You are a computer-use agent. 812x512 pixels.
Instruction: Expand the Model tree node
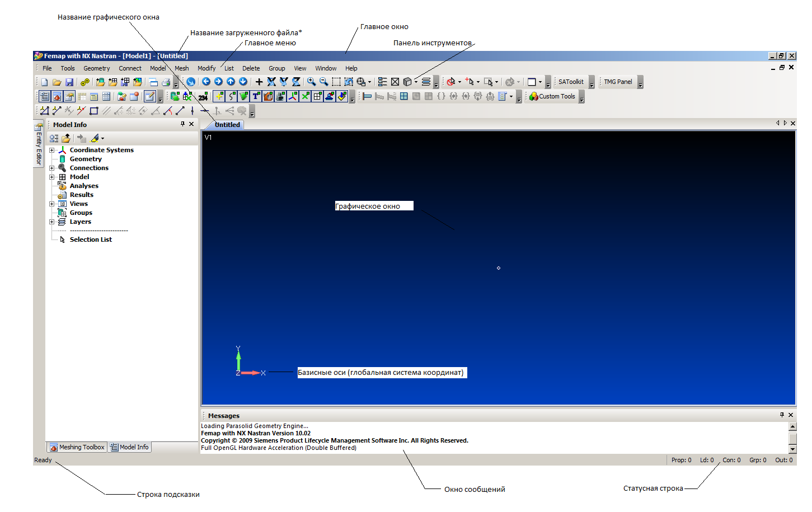(x=52, y=177)
